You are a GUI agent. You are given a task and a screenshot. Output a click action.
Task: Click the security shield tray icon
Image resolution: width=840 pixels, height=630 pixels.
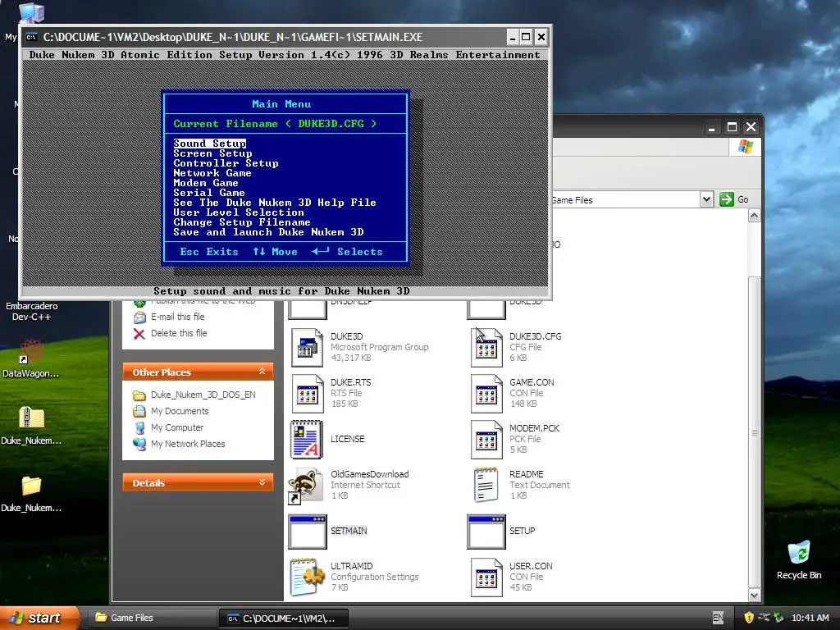pyautogui.click(x=749, y=618)
